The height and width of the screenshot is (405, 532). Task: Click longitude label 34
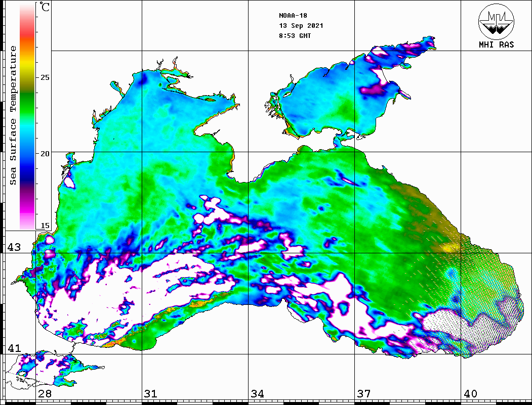click(257, 394)
